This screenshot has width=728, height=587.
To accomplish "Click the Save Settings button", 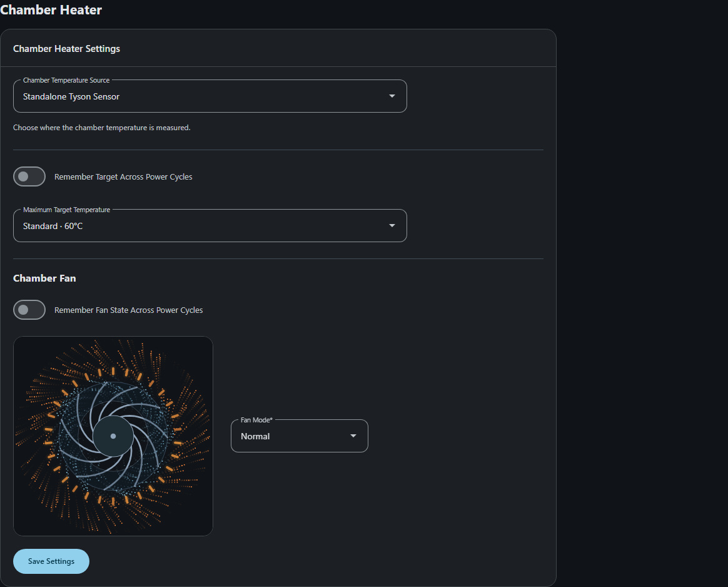I will pyautogui.click(x=51, y=561).
